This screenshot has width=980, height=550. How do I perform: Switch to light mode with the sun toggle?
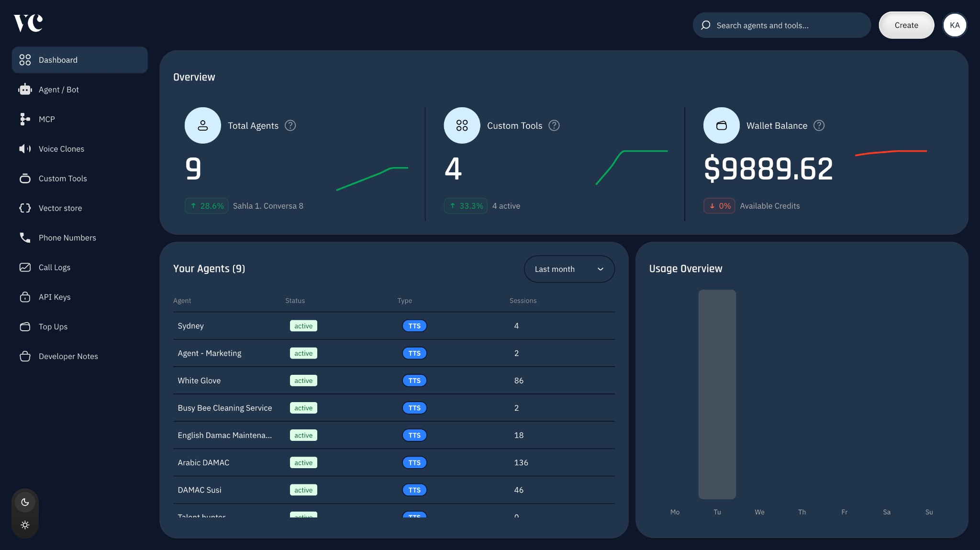point(25,525)
